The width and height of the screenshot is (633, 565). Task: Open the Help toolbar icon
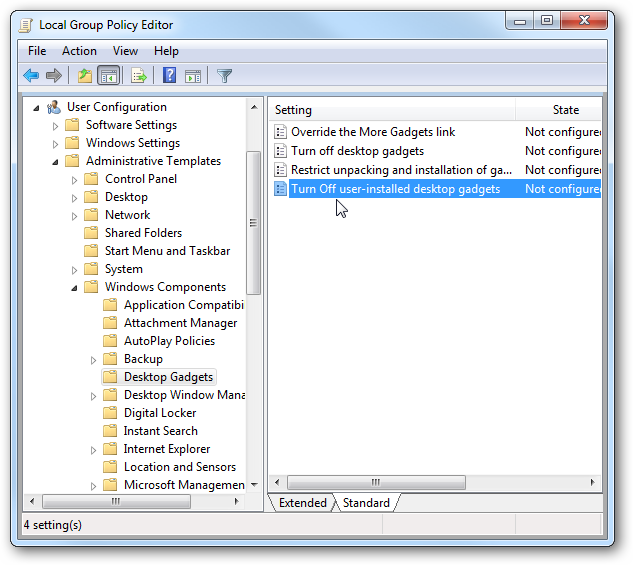coord(170,75)
